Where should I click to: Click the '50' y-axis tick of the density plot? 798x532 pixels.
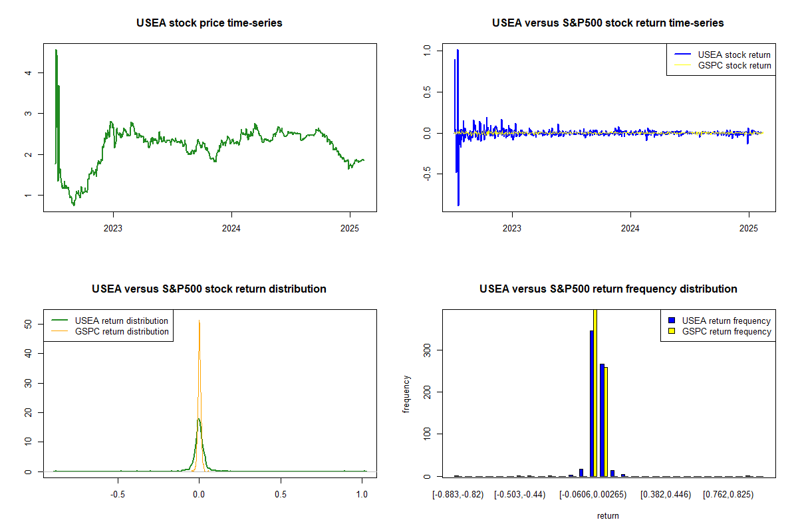pos(29,324)
